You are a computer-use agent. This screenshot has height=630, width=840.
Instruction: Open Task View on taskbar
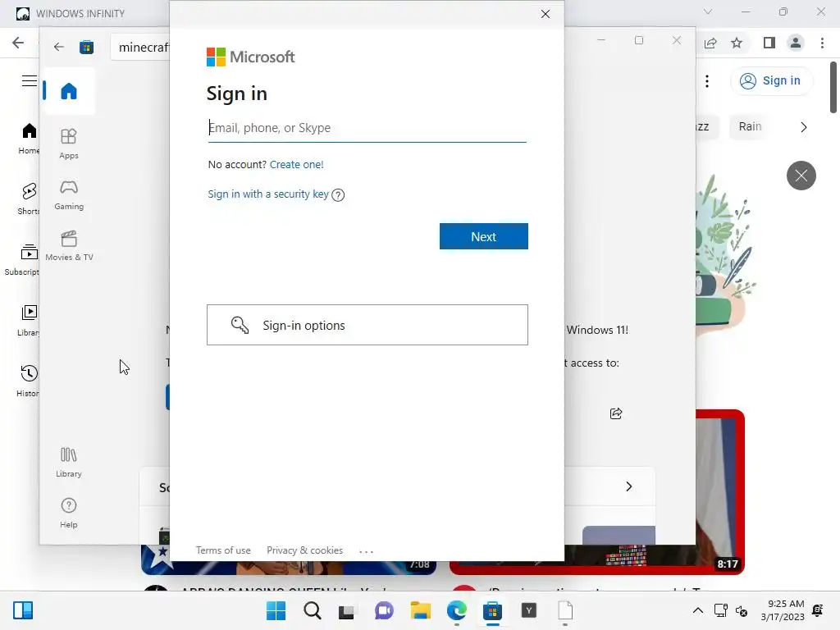347,610
